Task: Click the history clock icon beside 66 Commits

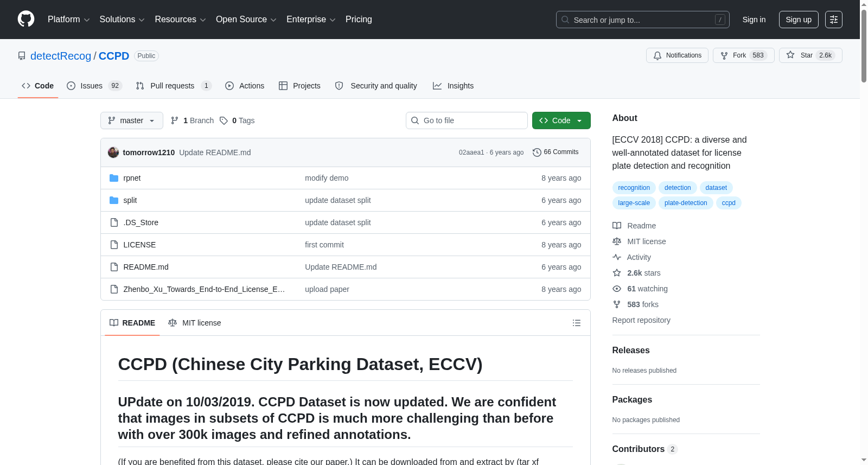Action: 537,152
